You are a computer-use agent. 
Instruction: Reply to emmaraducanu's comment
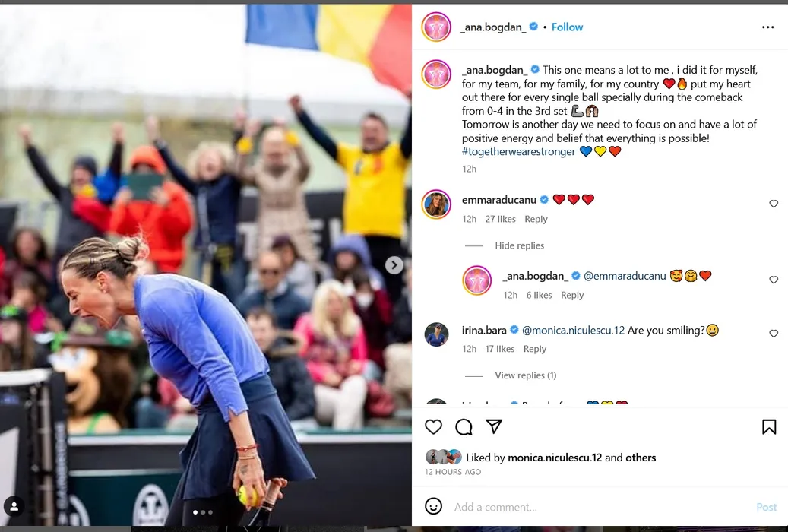click(x=536, y=219)
